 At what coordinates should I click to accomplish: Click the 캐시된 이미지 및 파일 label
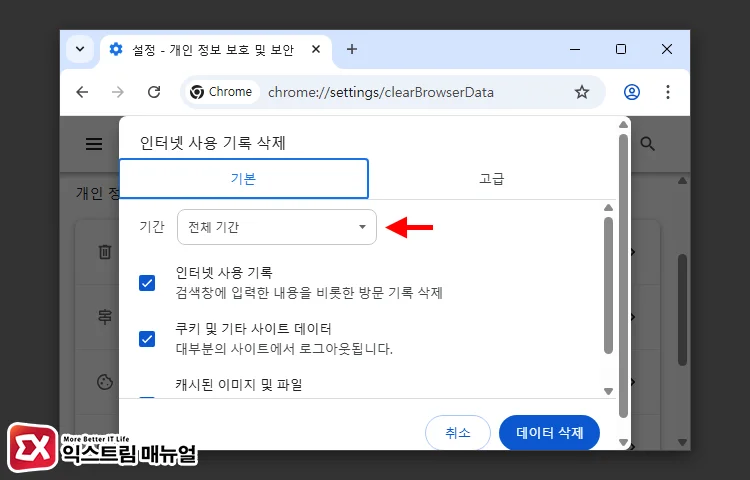pyautogui.click(x=239, y=384)
